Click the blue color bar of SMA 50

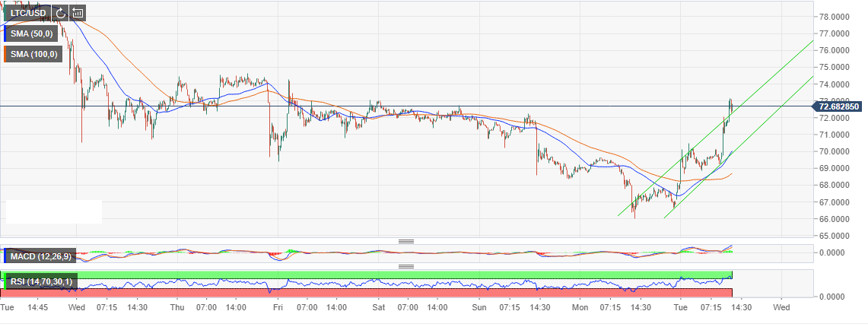[4, 34]
